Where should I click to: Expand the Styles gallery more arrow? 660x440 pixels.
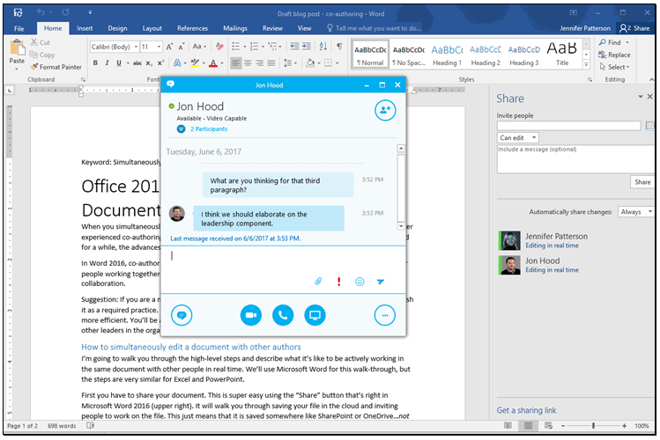click(586, 64)
